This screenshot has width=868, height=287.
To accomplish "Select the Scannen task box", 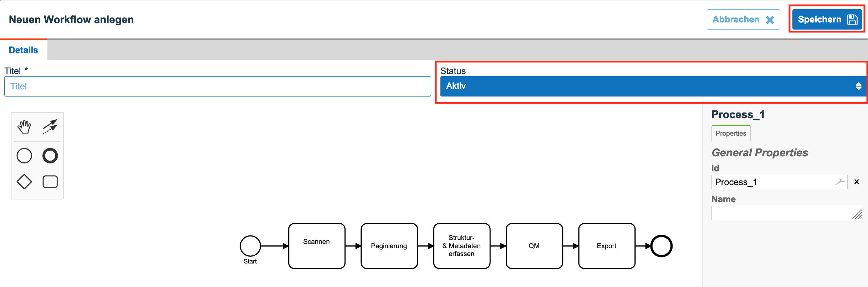I will click(x=317, y=246).
